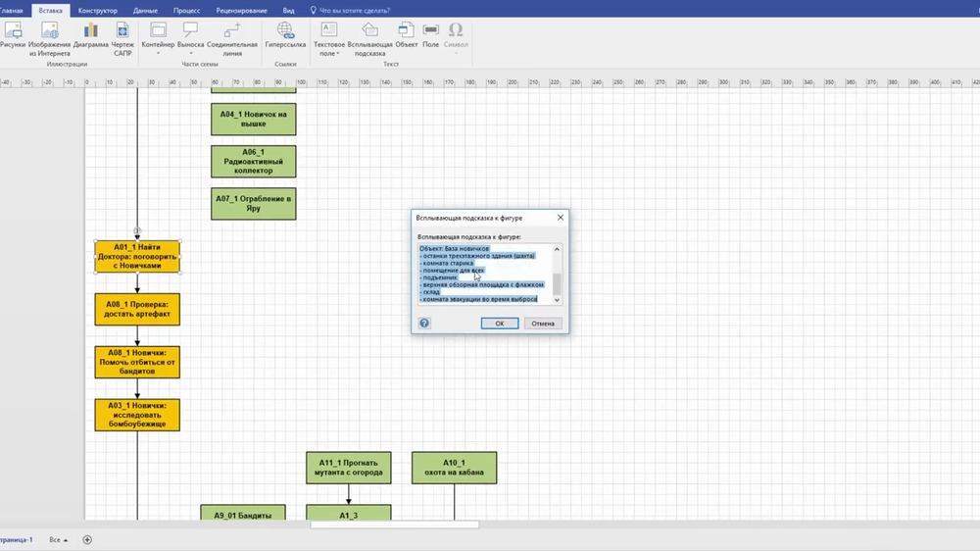Insert a Чертеж САПР drawing
The image size is (980, 551).
122,35
